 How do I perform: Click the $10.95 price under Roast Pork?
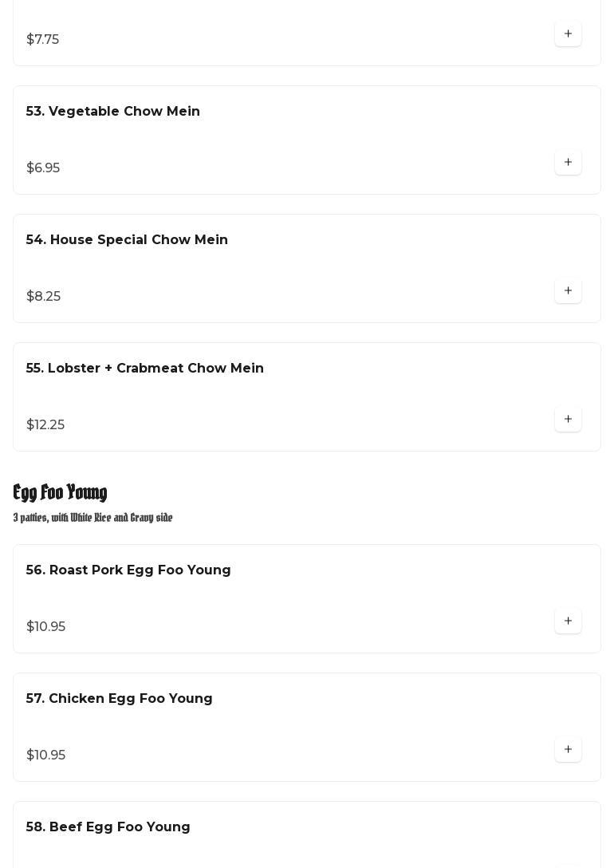[45, 627]
